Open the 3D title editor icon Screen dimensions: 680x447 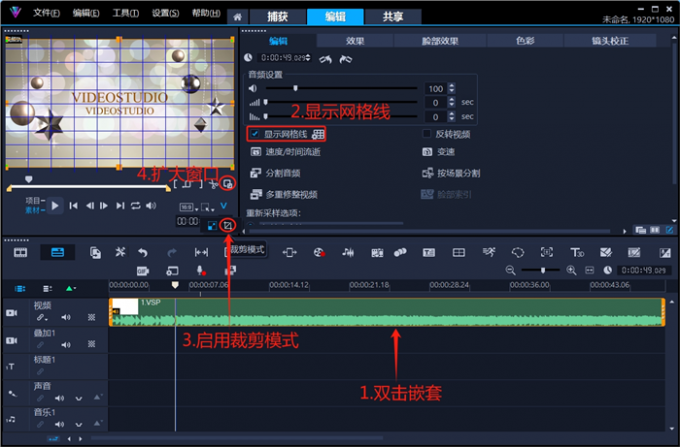pos(577,252)
